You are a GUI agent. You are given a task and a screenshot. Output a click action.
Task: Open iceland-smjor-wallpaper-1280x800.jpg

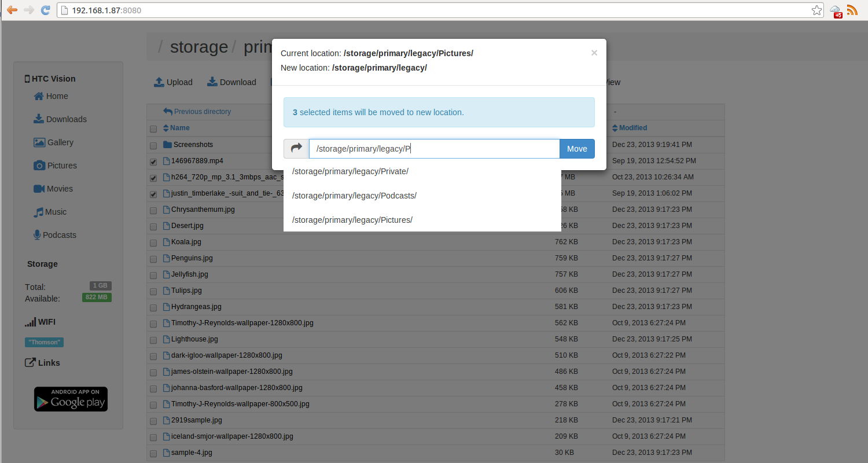[x=232, y=436]
